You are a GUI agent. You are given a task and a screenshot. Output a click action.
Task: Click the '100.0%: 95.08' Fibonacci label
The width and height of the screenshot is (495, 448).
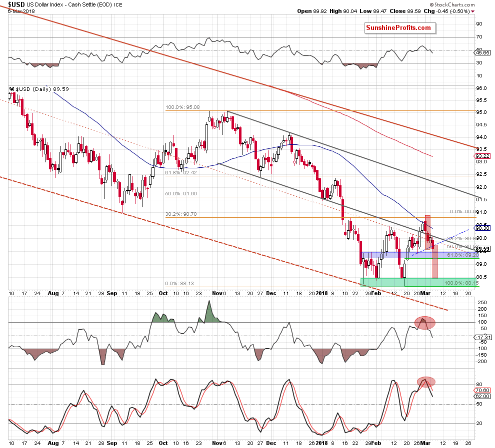(x=182, y=107)
